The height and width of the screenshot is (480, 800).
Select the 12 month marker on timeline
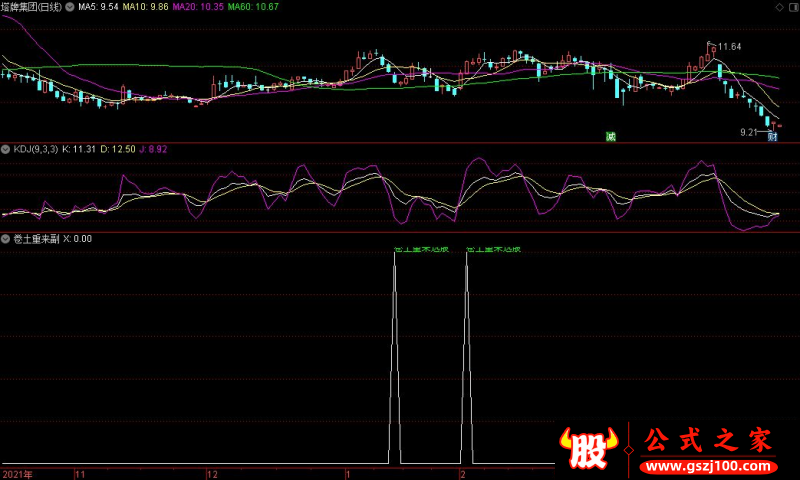point(212,475)
